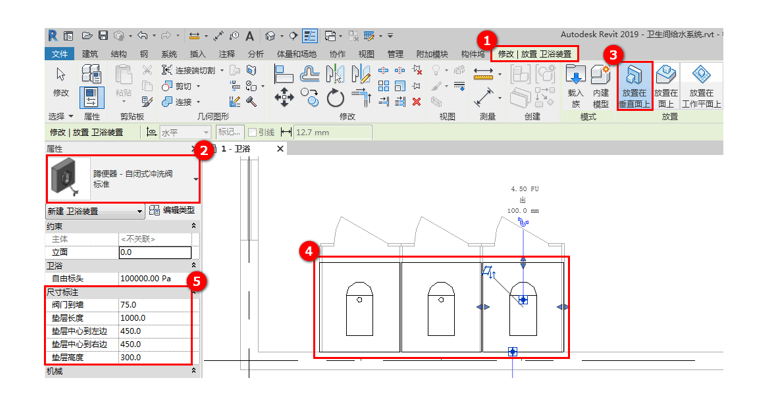
Task: Click the 自由标头 value 100000.00 Pa
Action: (154, 279)
